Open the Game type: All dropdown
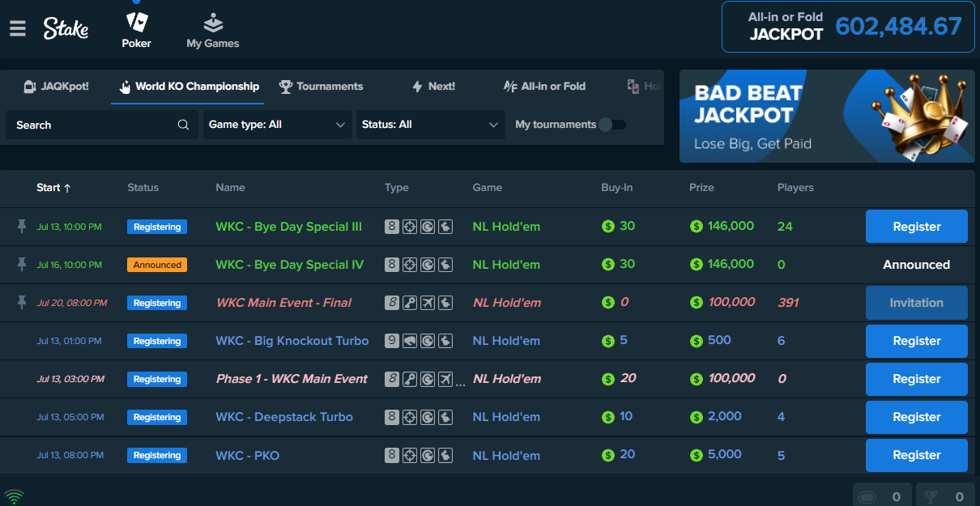 coord(277,125)
